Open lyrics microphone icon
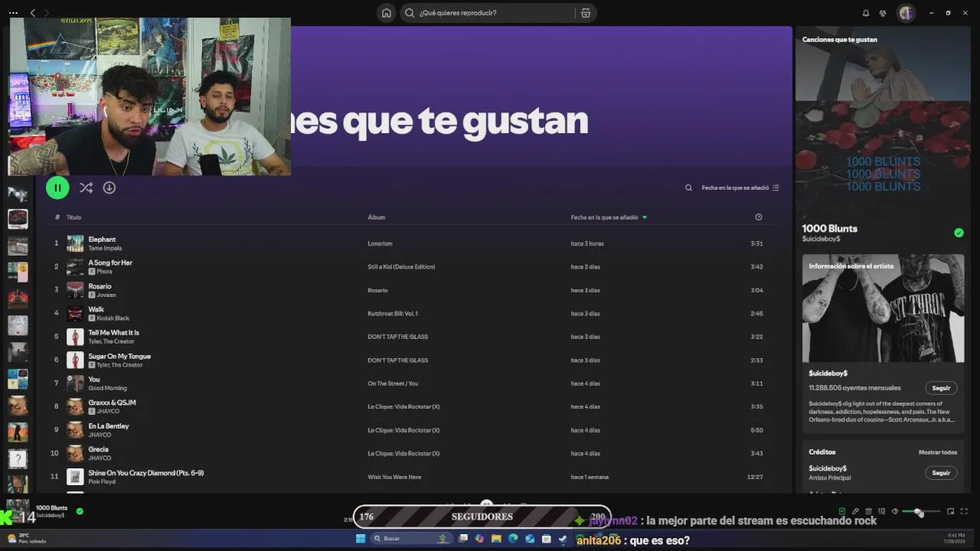The image size is (980, 551). pyautogui.click(x=855, y=511)
